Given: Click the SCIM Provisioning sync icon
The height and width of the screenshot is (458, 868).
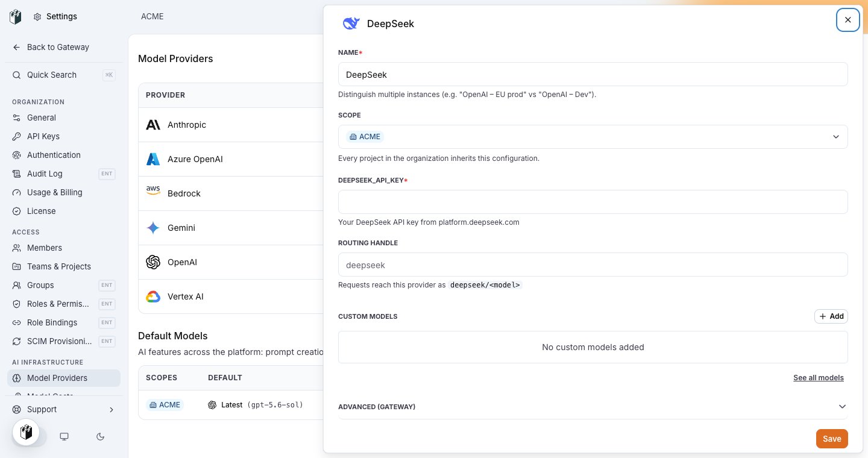Looking at the screenshot, I should [x=16, y=341].
